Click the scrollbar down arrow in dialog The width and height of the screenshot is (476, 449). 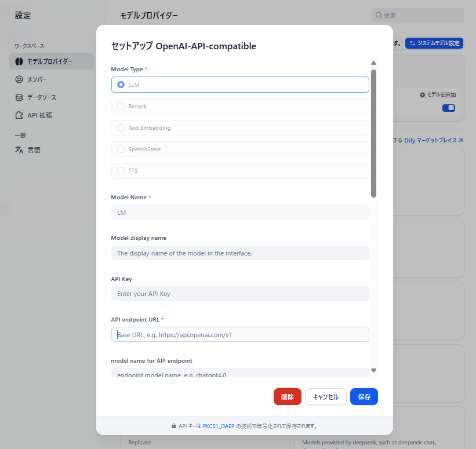(x=373, y=370)
